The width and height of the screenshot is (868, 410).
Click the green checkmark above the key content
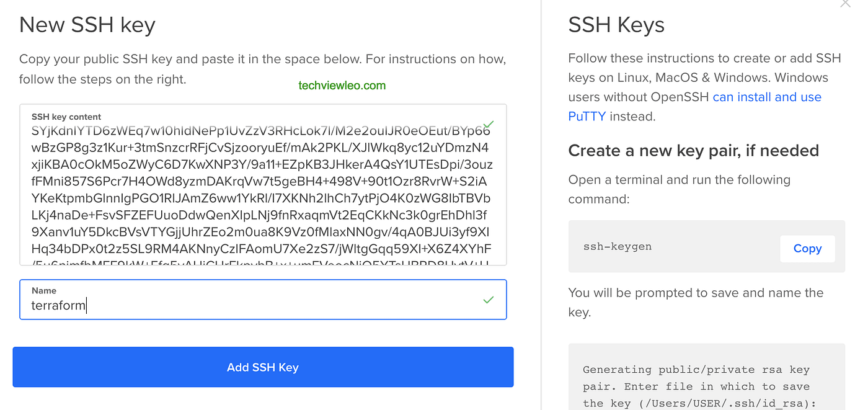pos(489,125)
